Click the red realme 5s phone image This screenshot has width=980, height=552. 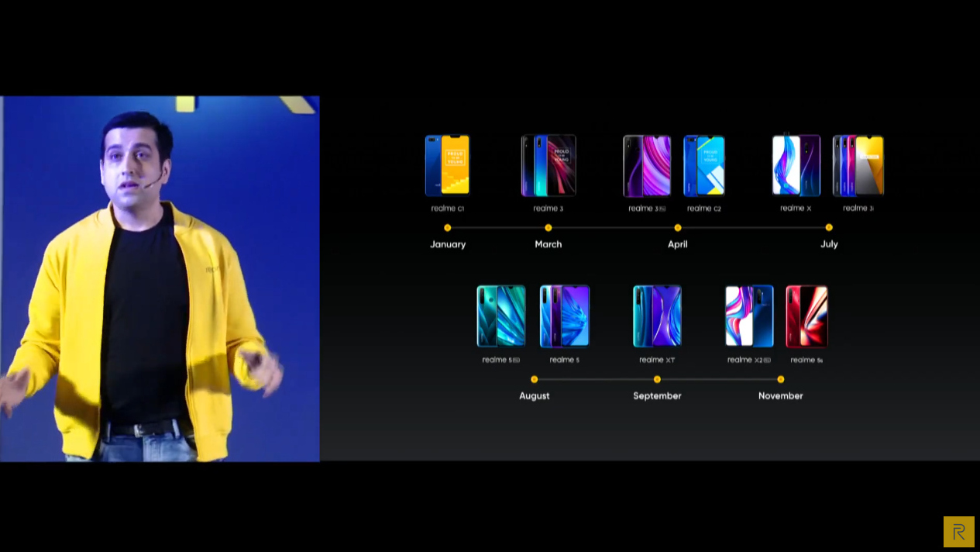(x=806, y=316)
